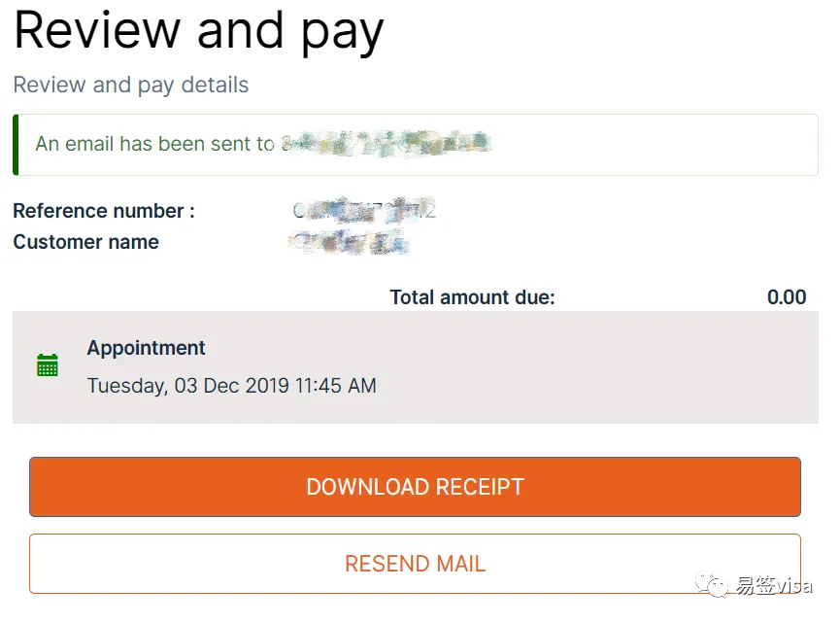Screen dimensions: 840x622
Task: Click the 0.00 total amount value
Action: [787, 297]
